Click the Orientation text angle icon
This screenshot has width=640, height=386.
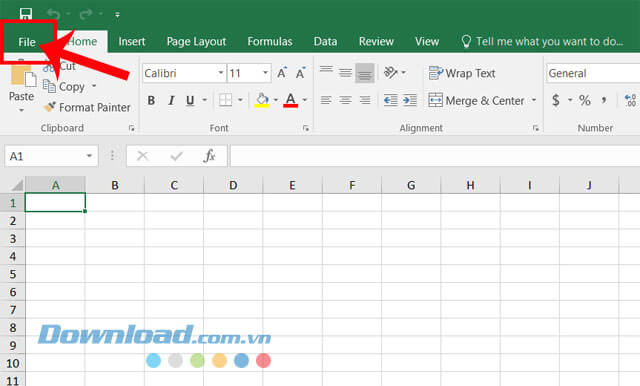(391, 73)
